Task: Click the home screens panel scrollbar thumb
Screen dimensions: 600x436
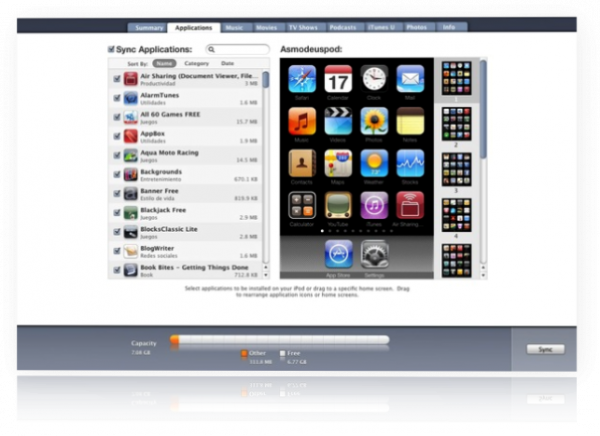Action: [483, 109]
